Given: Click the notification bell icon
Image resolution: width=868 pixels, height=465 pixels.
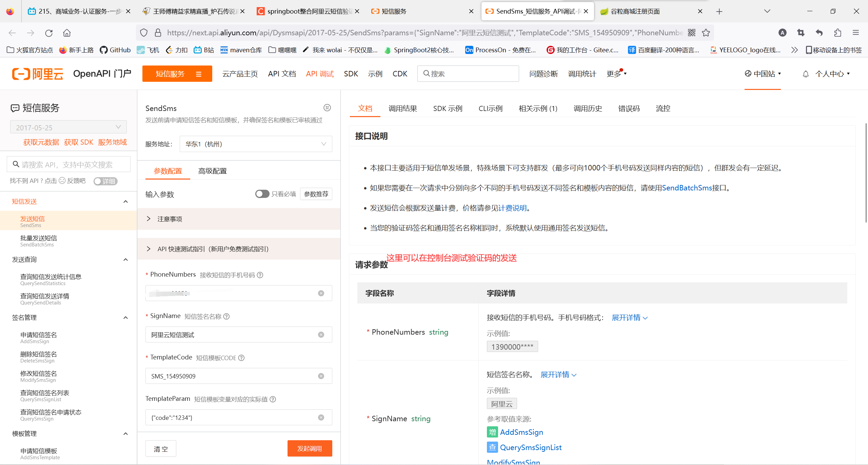Looking at the screenshot, I should point(806,74).
